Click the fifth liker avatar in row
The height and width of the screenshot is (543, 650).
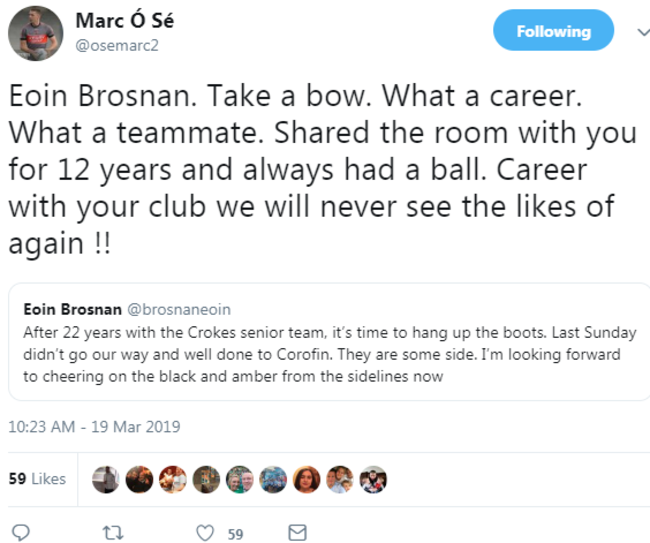[x=239, y=480]
